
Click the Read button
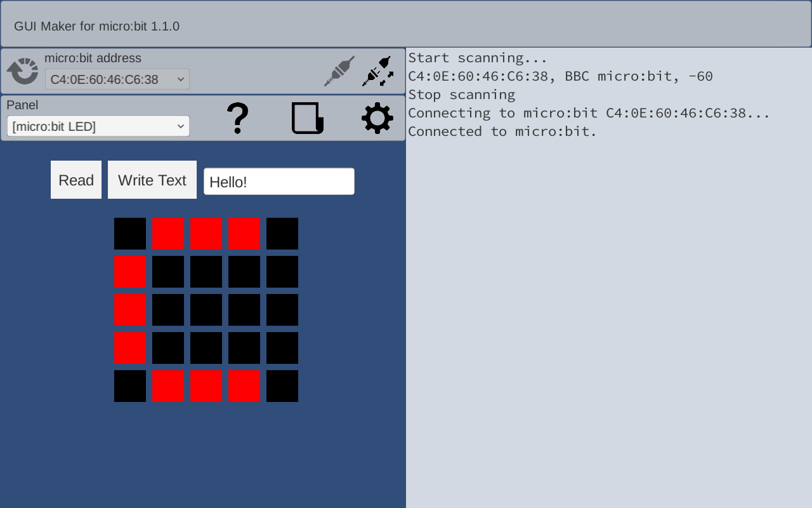(x=76, y=180)
